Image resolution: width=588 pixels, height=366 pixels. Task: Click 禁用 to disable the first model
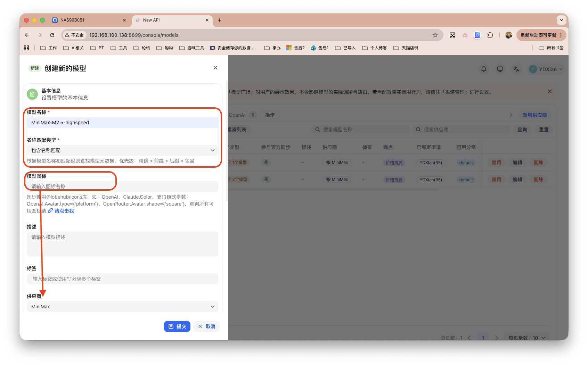[x=496, y=162]
